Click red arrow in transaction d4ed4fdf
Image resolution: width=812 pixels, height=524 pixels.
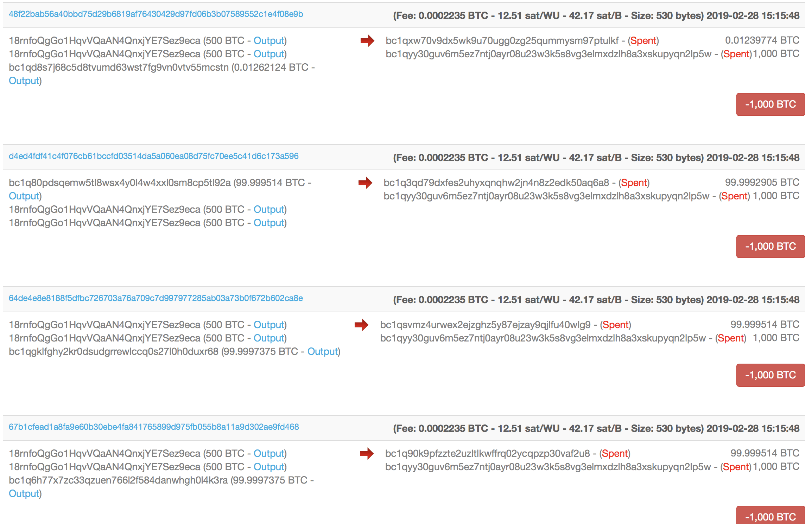365,183
